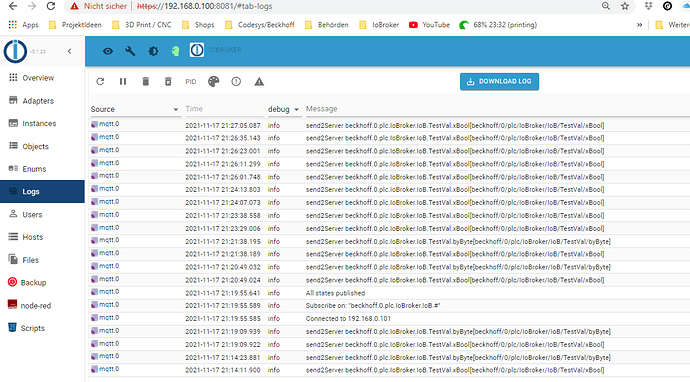Bookmark this page with star icon
The height and width of the screenshot is (382, 690).
click(x=625, y=6)
